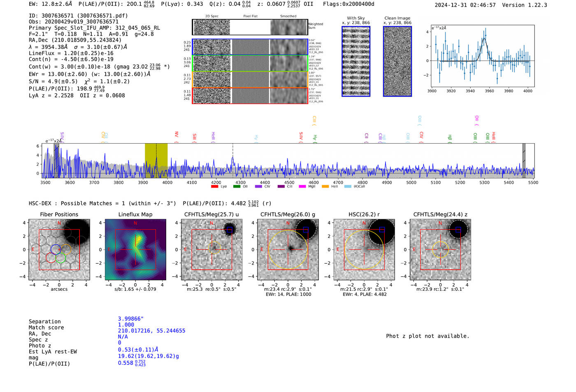Click the blue fiber circle in Fiber Positions

56,249
